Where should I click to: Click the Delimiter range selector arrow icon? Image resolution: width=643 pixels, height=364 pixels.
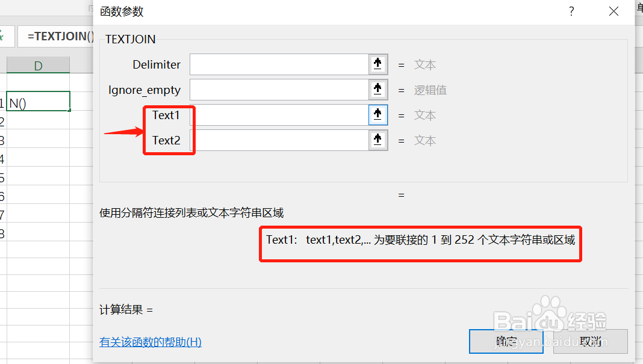click(x=377, y=64)
